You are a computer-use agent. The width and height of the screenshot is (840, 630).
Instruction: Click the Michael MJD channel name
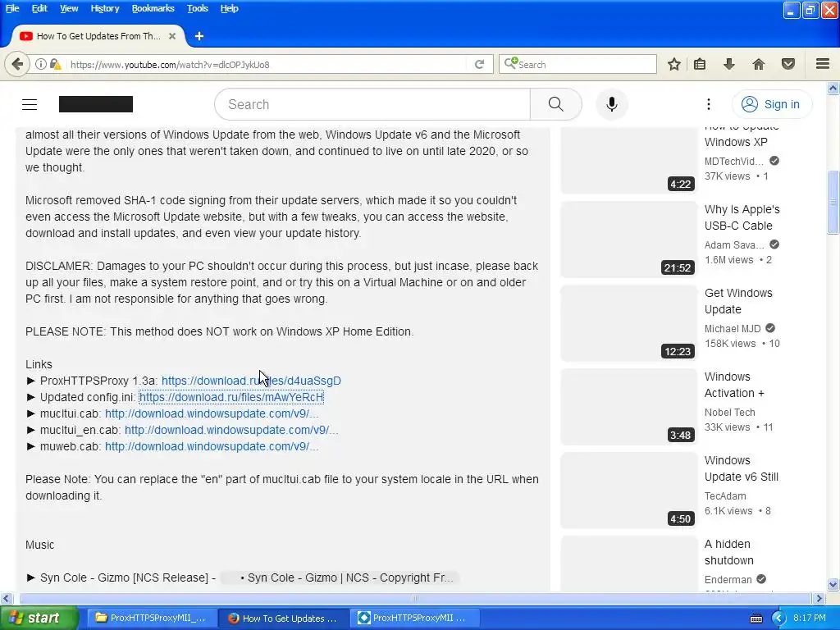(x=733, y=328)
